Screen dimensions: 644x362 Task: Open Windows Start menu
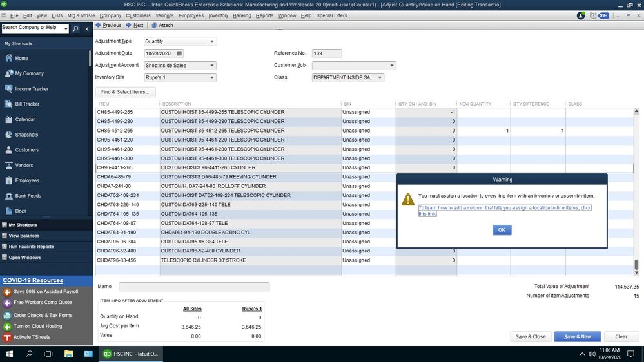click(x=10, y=354)
